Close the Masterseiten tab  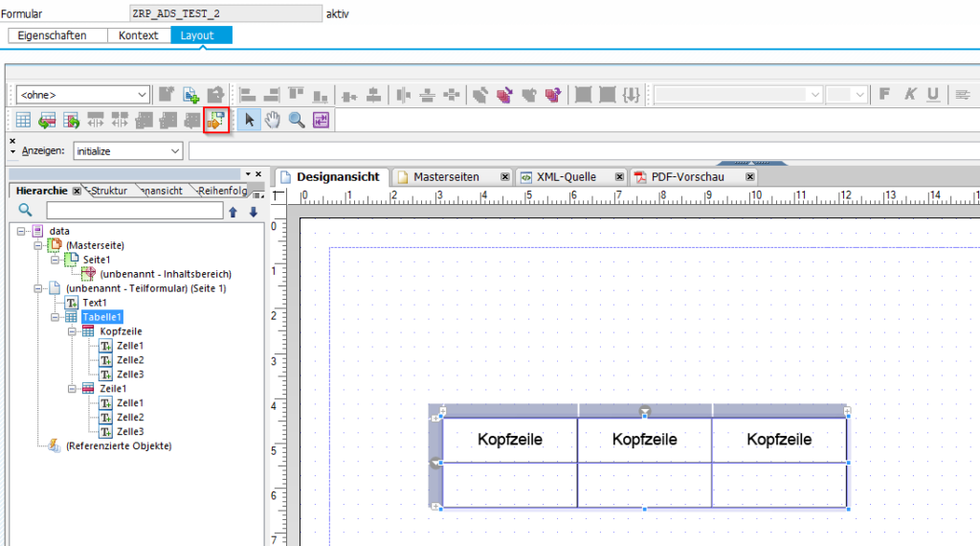[503, 177]
